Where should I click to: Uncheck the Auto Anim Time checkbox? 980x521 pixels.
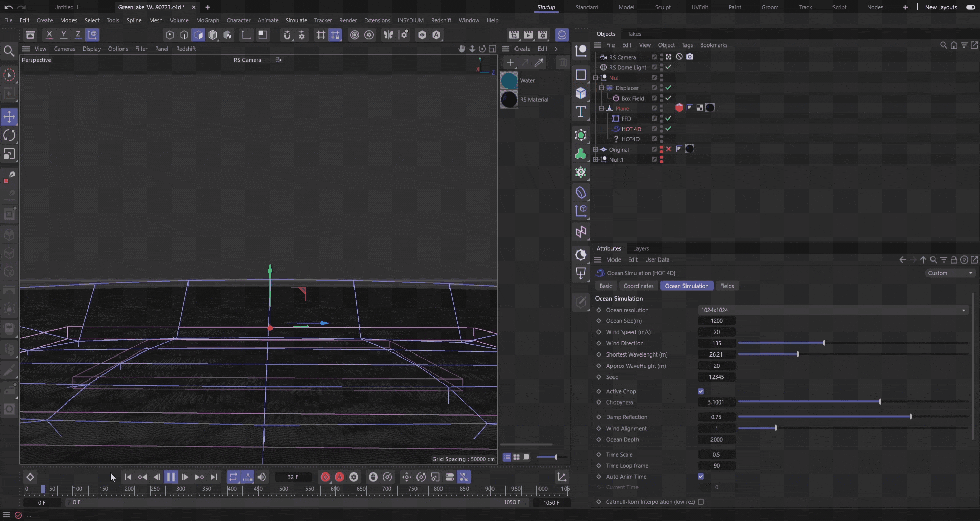point(701,477)
